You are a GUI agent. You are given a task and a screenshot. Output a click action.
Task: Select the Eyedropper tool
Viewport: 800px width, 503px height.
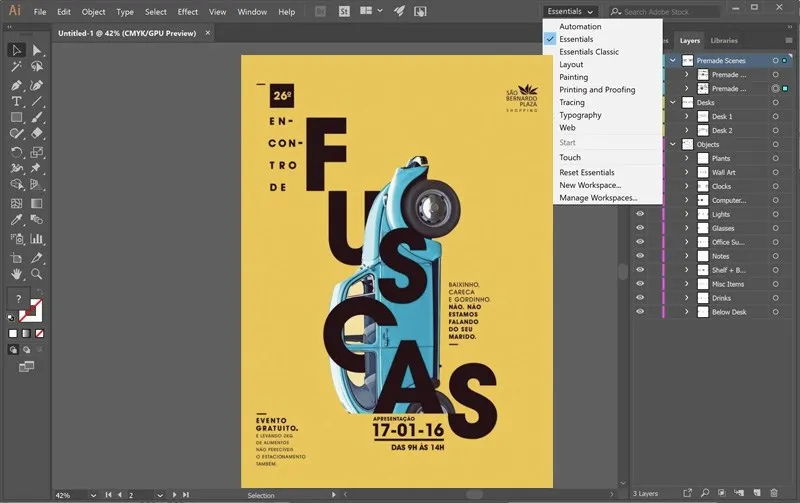(x=16, y=219)
